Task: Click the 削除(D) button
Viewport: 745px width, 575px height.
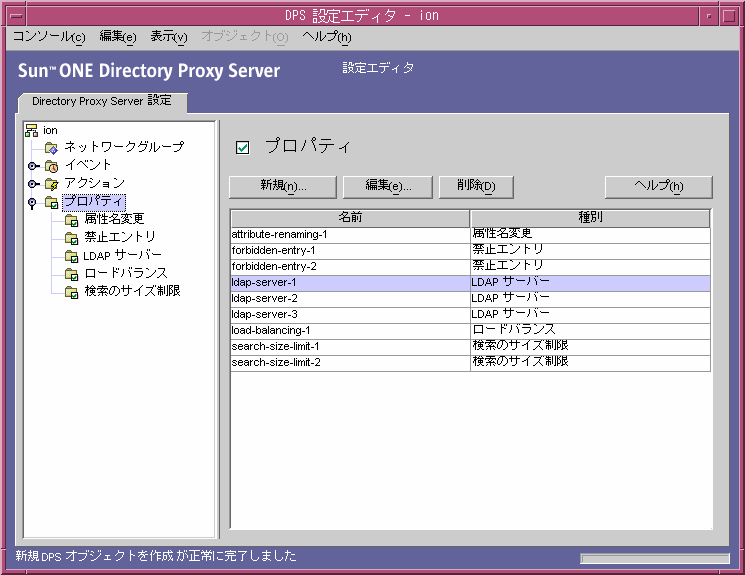Action: (x=476, y=186)
